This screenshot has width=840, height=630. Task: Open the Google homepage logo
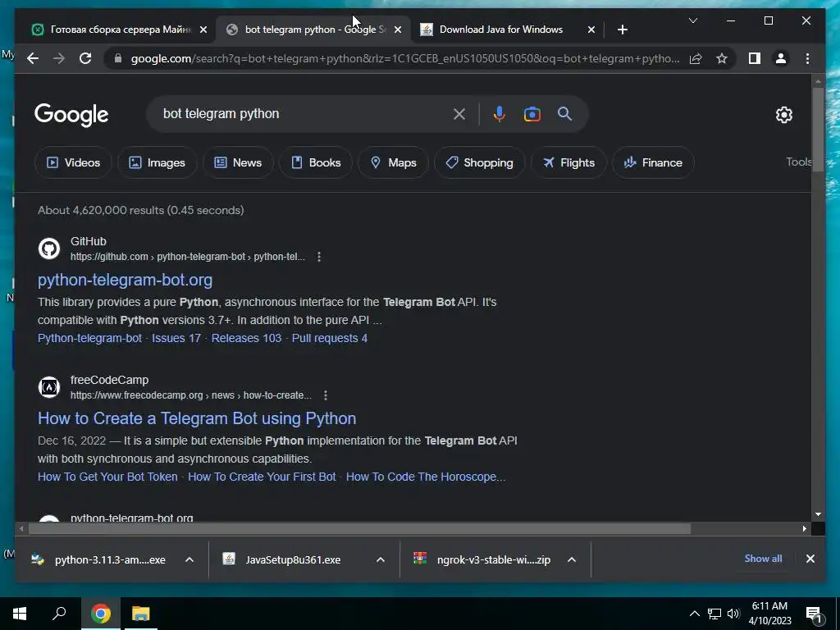(71, 115)
